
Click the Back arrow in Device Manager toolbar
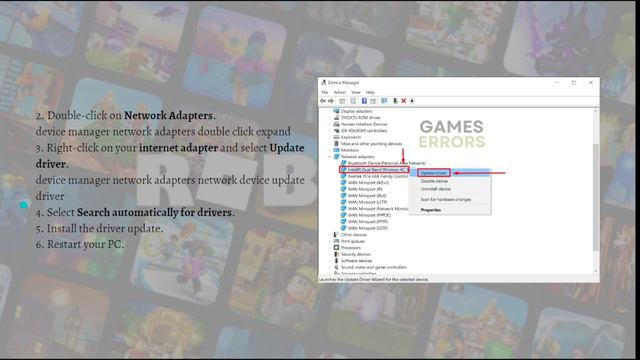pyautogui.click(x=323, y=101)
